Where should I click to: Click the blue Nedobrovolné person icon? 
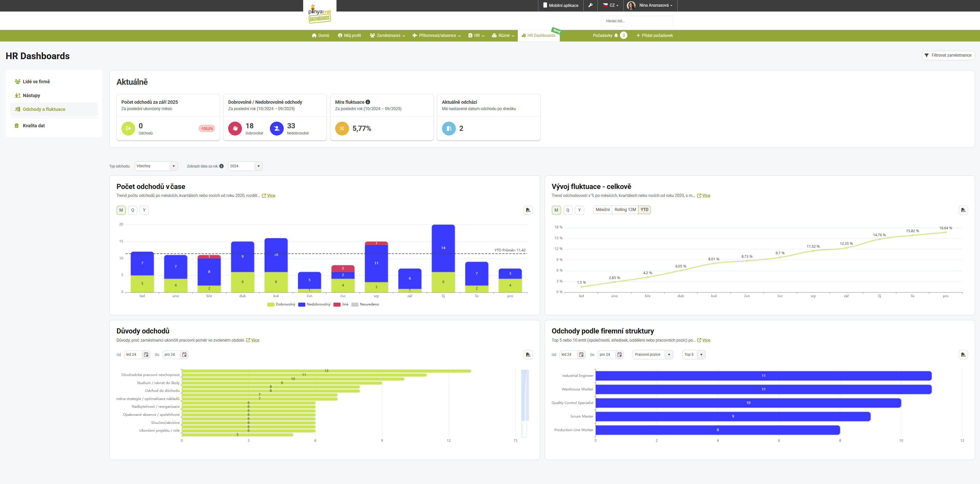(x=277, y=128)
